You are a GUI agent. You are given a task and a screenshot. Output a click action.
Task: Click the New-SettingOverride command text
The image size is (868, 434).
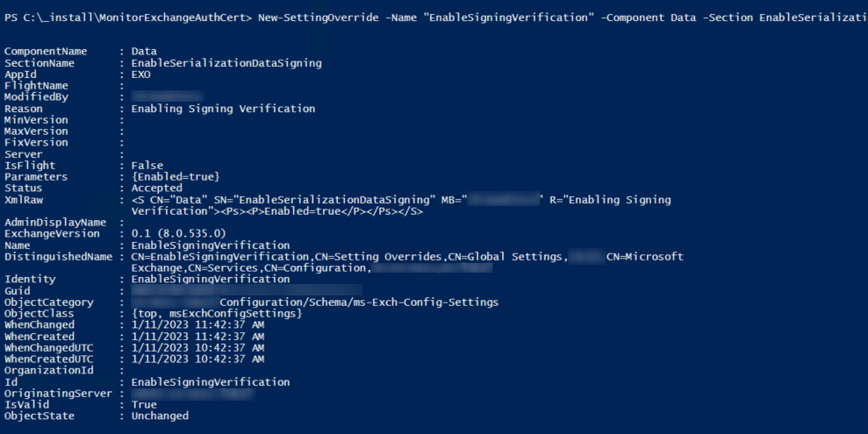coord(319,18)
